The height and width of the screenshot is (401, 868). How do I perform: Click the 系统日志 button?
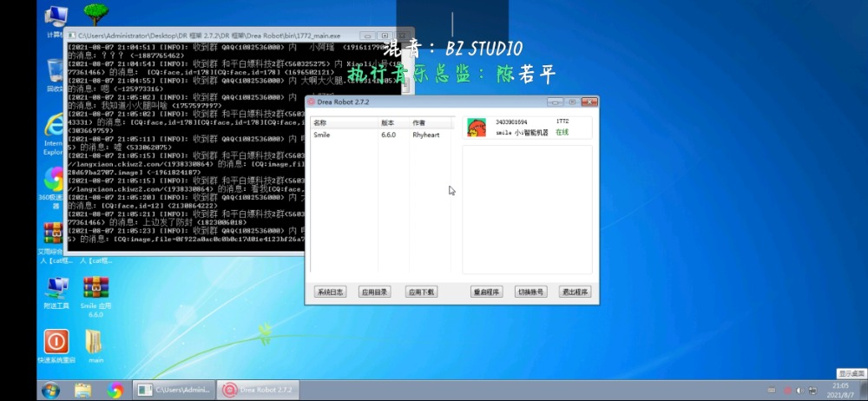[331, 293]
